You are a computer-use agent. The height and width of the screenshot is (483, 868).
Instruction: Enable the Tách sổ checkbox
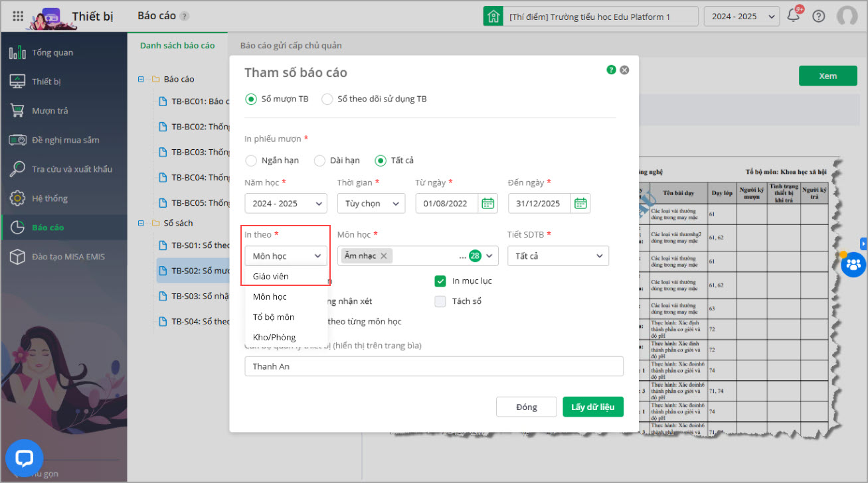[440, 301]
